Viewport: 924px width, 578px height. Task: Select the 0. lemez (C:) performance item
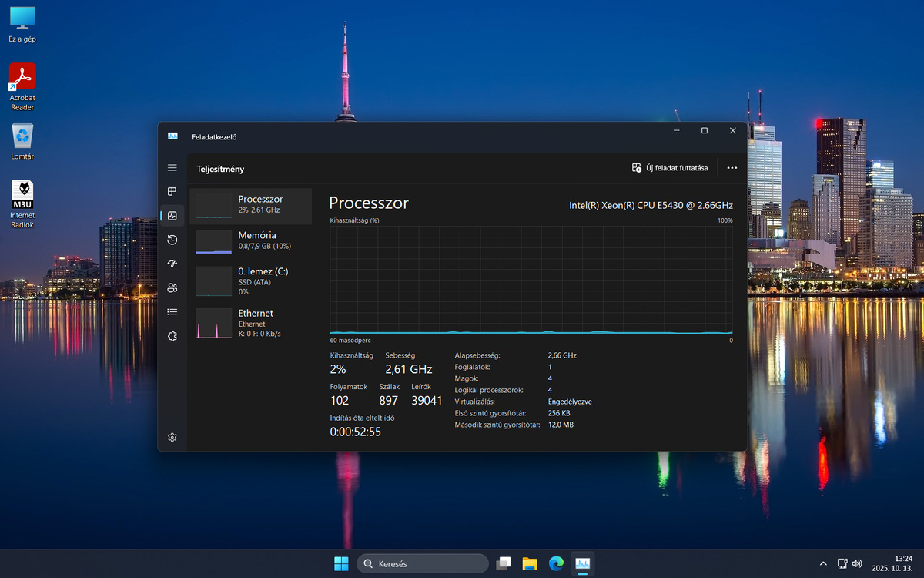(x=251, y=281)
